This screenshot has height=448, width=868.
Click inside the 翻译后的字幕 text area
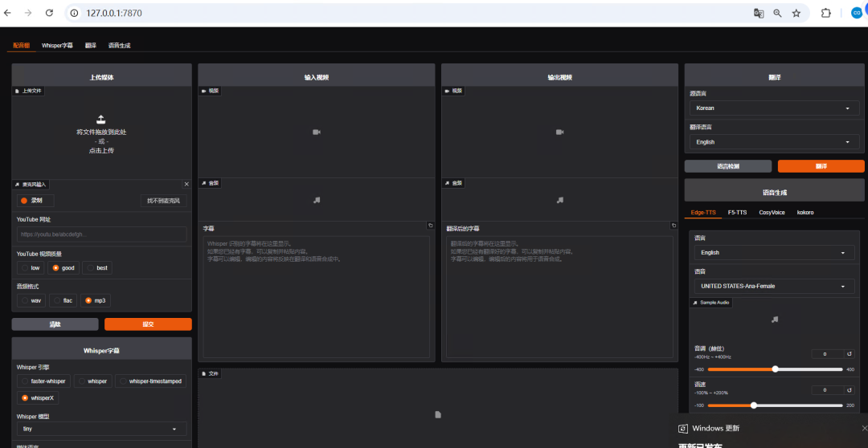[559, 297]
